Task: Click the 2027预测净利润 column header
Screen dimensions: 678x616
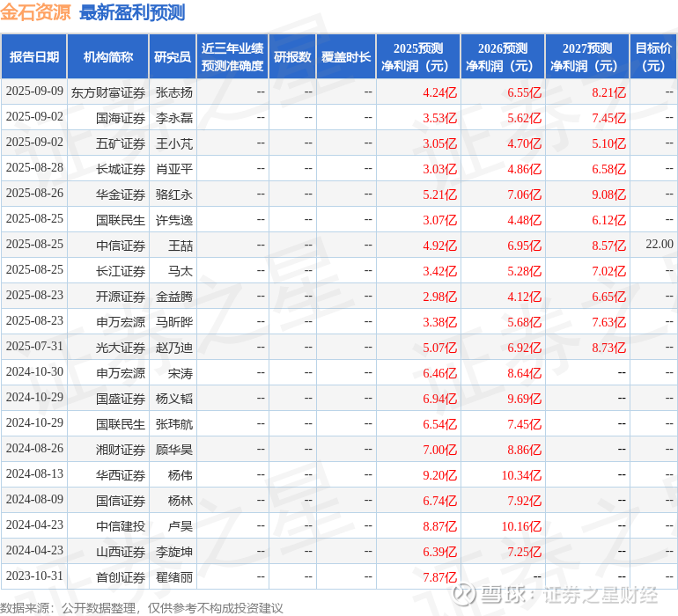Action: click(x=587, y=56)
